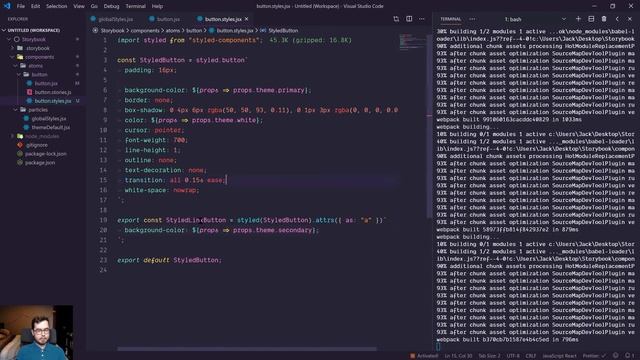Open the File menu
The image size is (640, 360).
20,6
